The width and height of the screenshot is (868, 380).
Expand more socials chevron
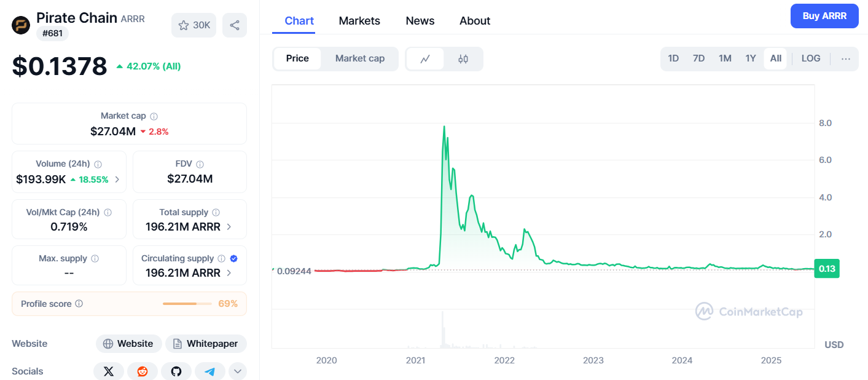(x=238, y=371)
